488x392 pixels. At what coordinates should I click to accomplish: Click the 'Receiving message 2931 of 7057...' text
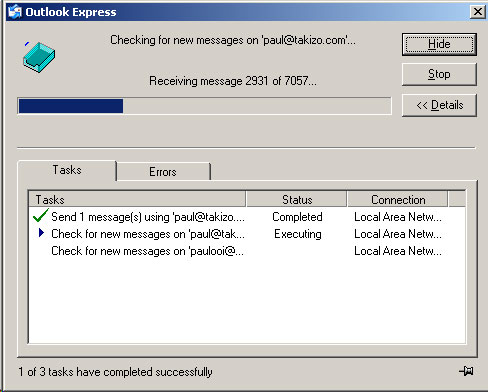(x=233, y=81)
